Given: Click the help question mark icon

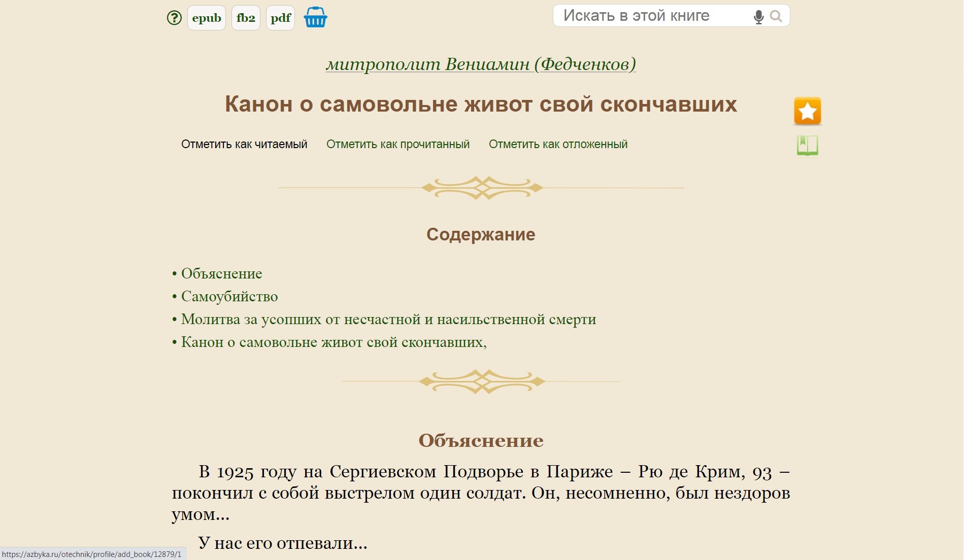Looking at the screenshot, I should tap(174, 18).
